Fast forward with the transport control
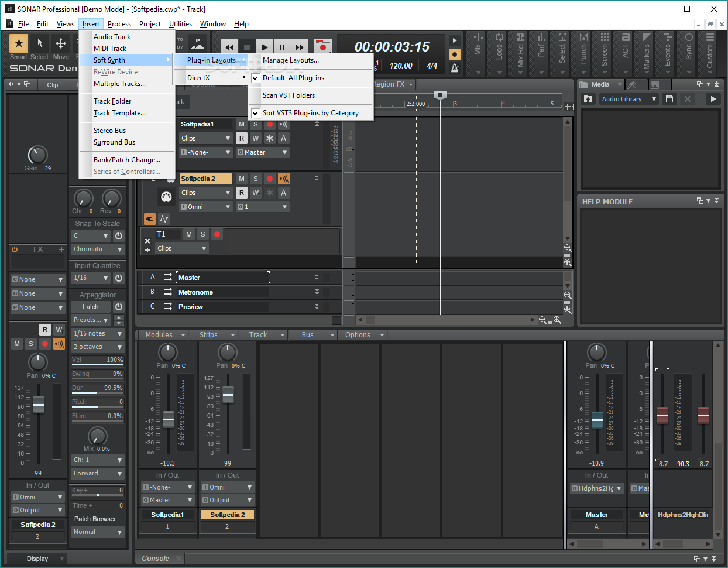 coord(300,47)
